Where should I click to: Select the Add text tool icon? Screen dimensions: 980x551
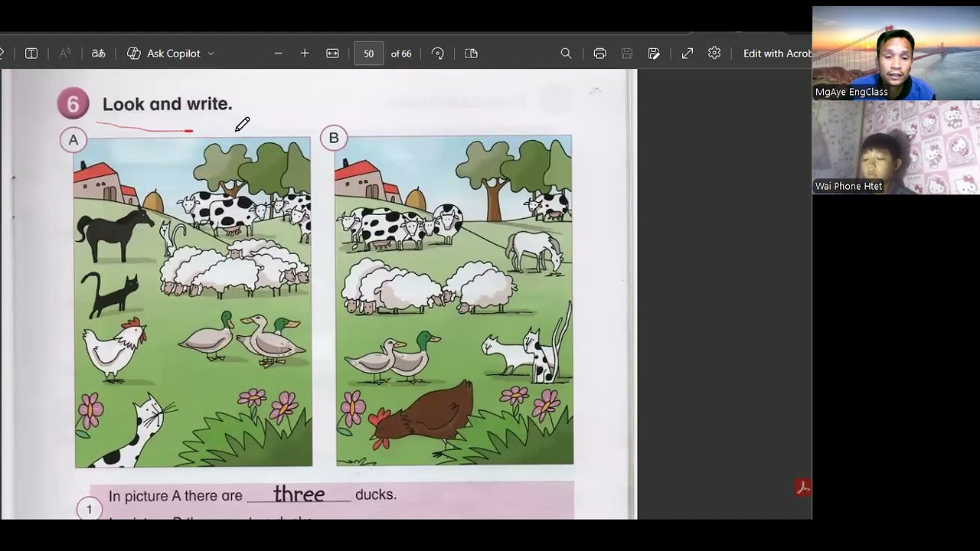point(31,54)
